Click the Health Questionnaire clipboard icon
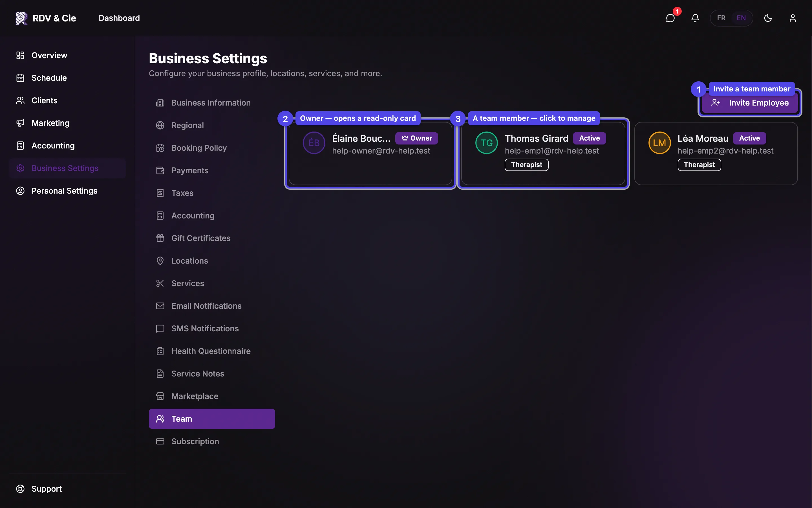Image resolution: width=812 pixels, height=508 pixels. pyautogui.click(x=160, y=351)
